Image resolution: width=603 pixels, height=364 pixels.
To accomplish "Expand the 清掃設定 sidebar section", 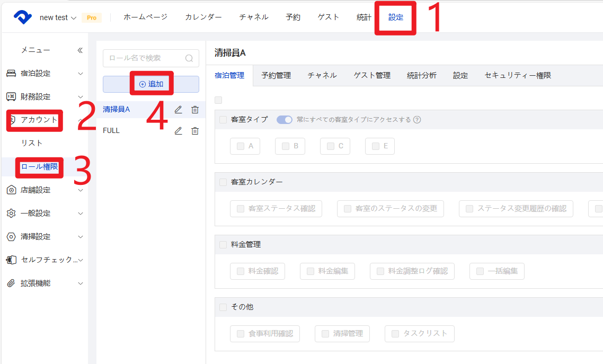I will pyautogui.click(x=45, y=237).
